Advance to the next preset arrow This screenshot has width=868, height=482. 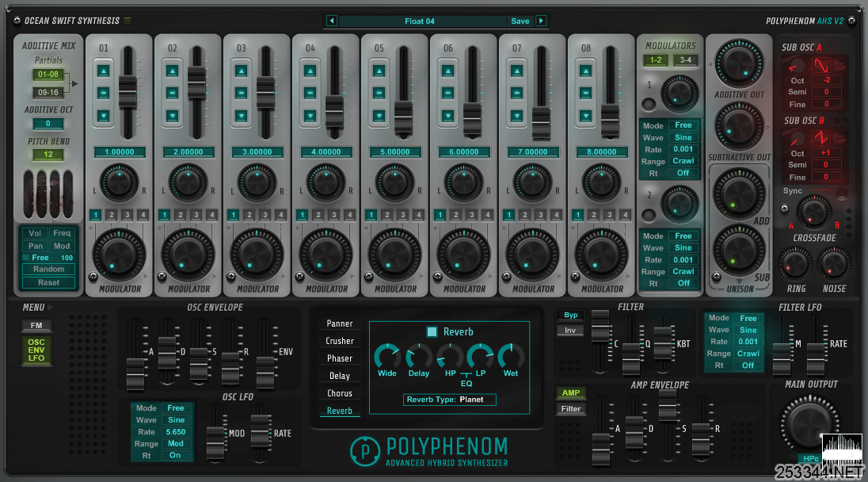click(x=541, y=21)
